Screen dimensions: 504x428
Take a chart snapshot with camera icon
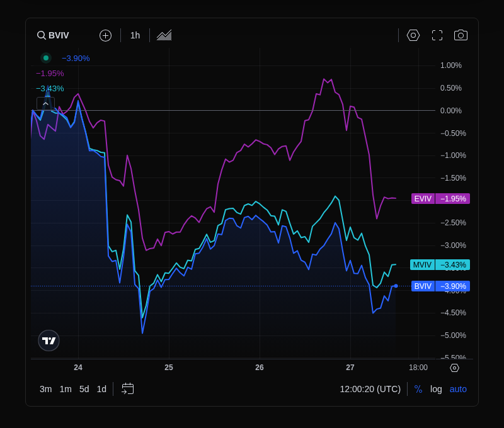[461, 35]
